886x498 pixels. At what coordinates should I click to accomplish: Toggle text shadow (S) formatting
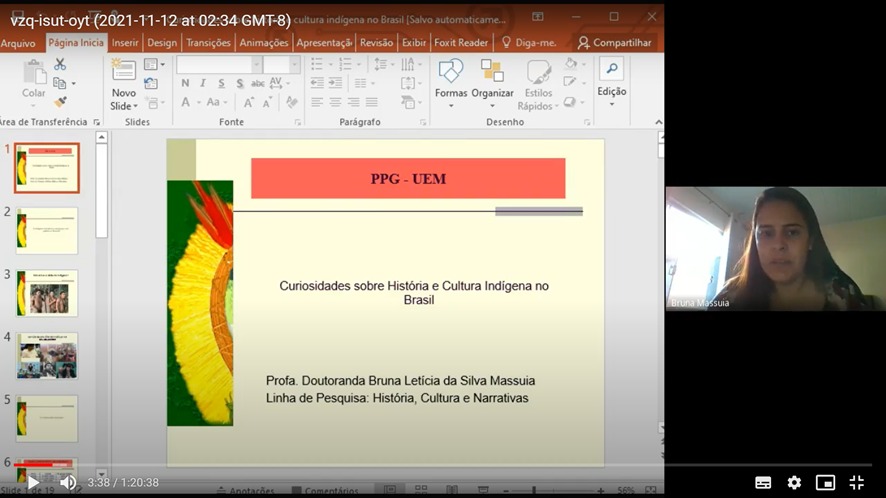coord(240,83)
